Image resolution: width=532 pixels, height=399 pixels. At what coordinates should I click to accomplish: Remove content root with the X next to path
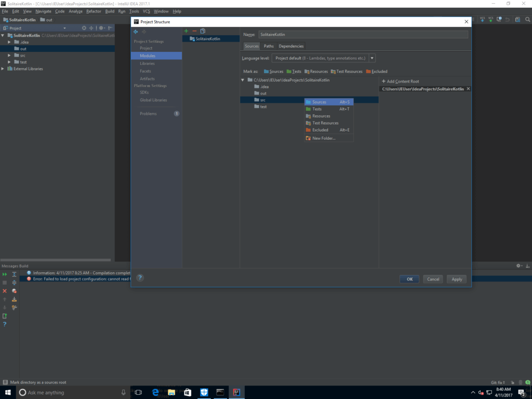(x=468, y=89)
